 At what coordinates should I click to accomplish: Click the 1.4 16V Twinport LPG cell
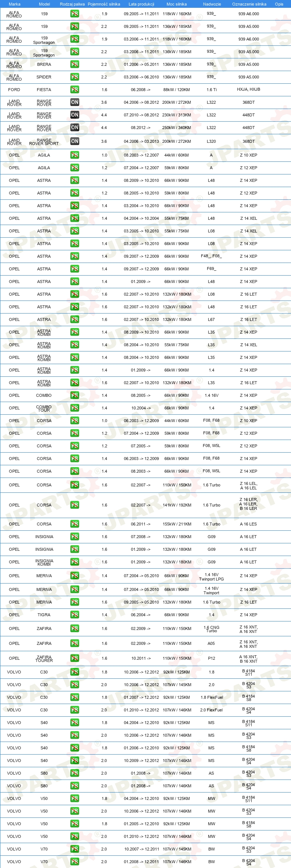(211, 577)
